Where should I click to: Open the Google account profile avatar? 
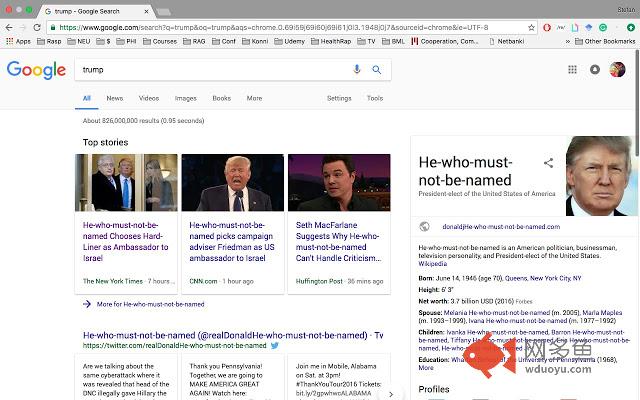click(x=617, y=69)
